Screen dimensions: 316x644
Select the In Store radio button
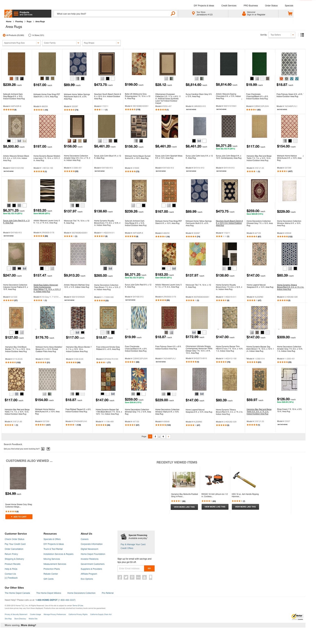[x=30, y=35]
